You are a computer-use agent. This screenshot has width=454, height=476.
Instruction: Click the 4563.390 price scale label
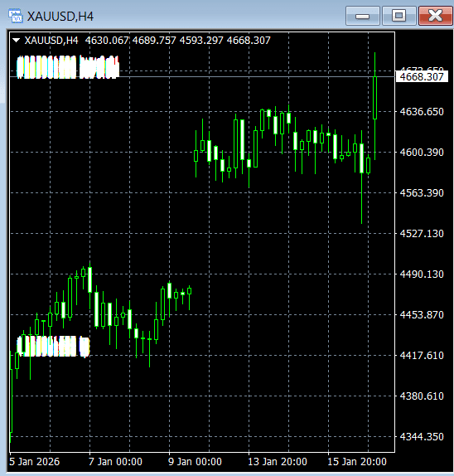pos(422,192)
